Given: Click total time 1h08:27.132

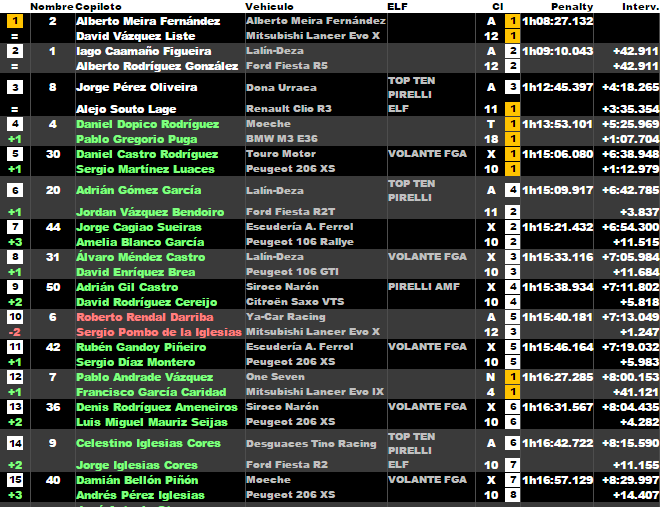Looking at the screenshot, I should 557,21.
